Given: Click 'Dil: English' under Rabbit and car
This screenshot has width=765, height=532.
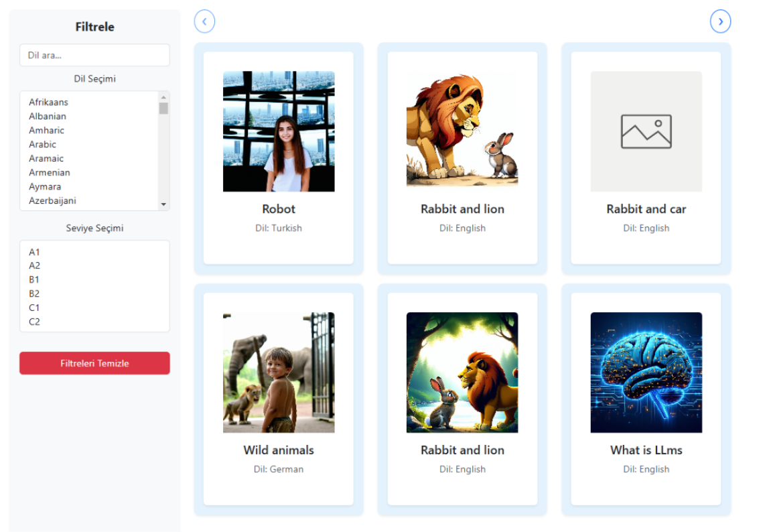Looking at the screenshot, I should (646, 228).
